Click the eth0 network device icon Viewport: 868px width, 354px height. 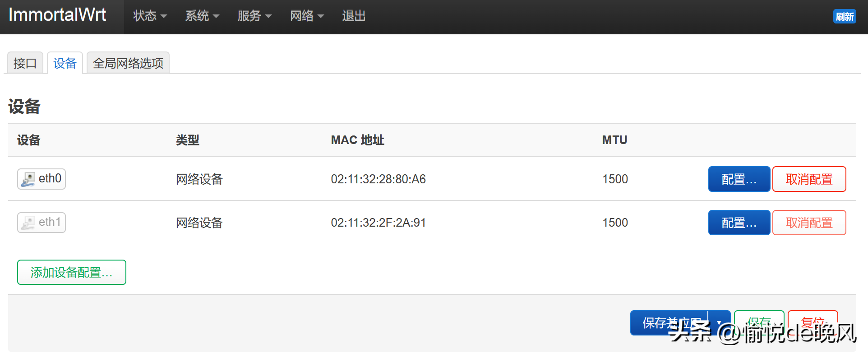click(28, 179)
